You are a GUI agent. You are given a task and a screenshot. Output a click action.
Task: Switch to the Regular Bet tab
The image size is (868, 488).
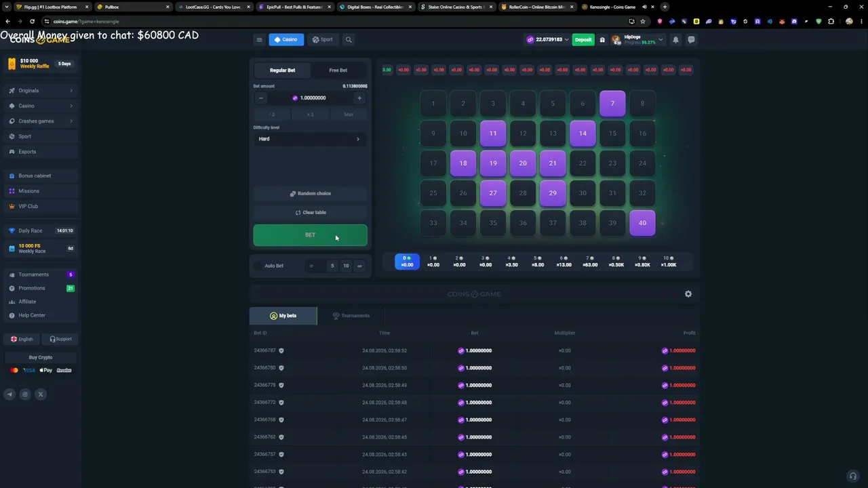pyautogui.click(x=282, y=70)
